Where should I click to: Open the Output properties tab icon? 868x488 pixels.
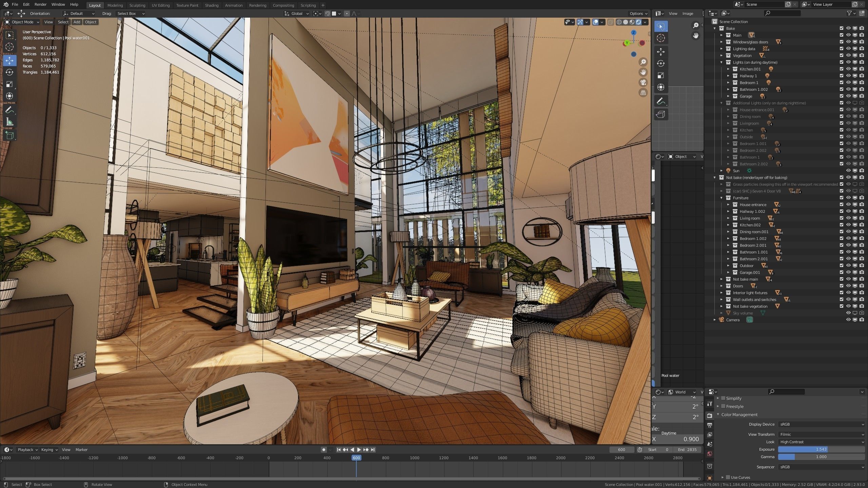(x=710, y=425)
